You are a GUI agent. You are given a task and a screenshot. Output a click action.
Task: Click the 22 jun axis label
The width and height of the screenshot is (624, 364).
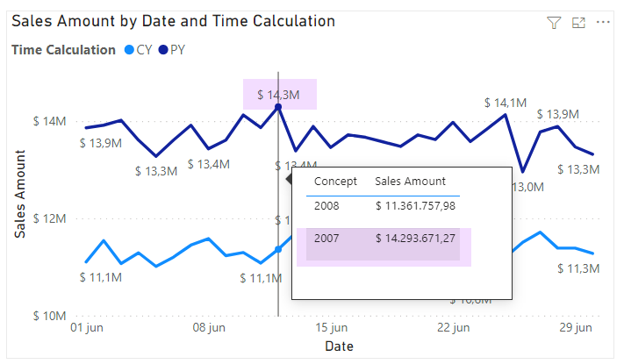[453, 328]
